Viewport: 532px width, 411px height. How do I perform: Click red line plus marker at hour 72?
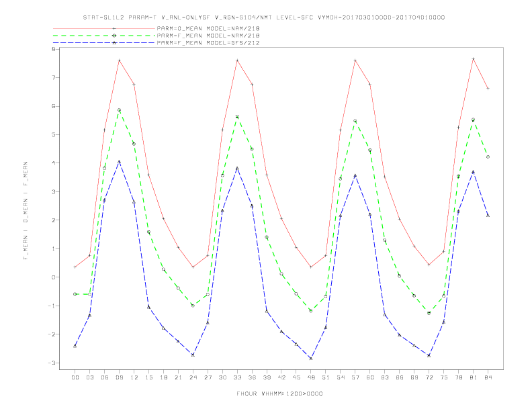tap(429, 265)
